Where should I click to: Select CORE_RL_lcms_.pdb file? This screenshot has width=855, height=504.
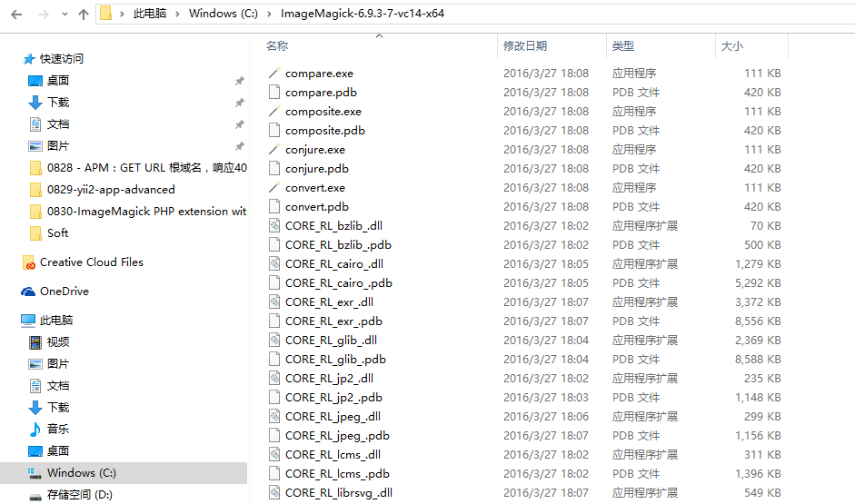pyautogui.click(x=337, y=474)
